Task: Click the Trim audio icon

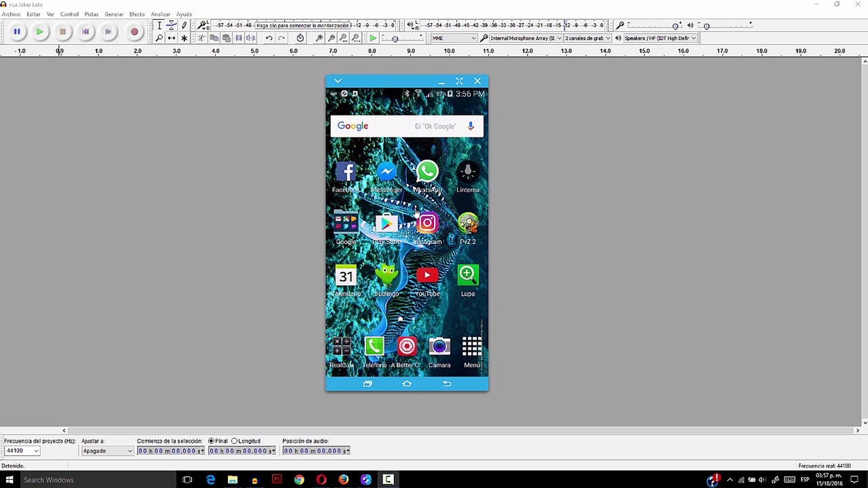Action: pyautogui.click(x=238, y=38)
